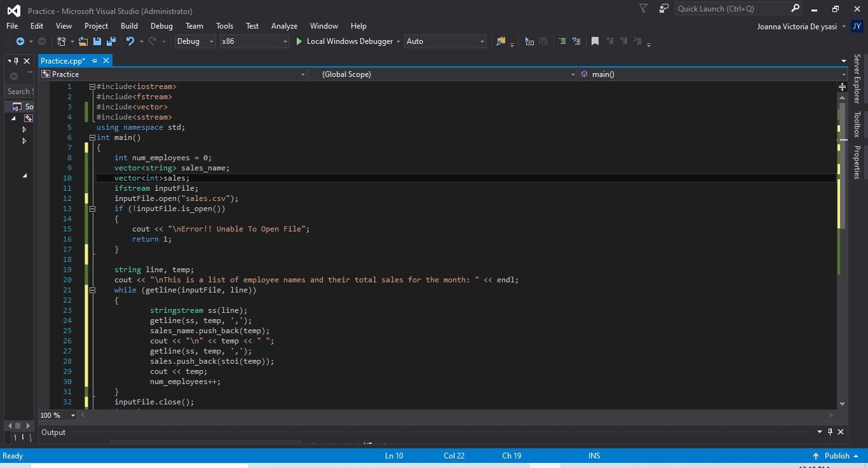Open the Build menu
This screenshot has width=868, height=468.
[129, 26]
